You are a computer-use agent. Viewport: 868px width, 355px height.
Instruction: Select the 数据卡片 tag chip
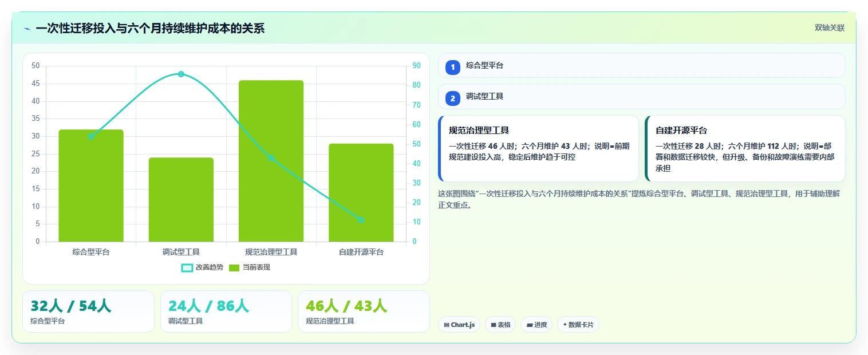point(578,325)
